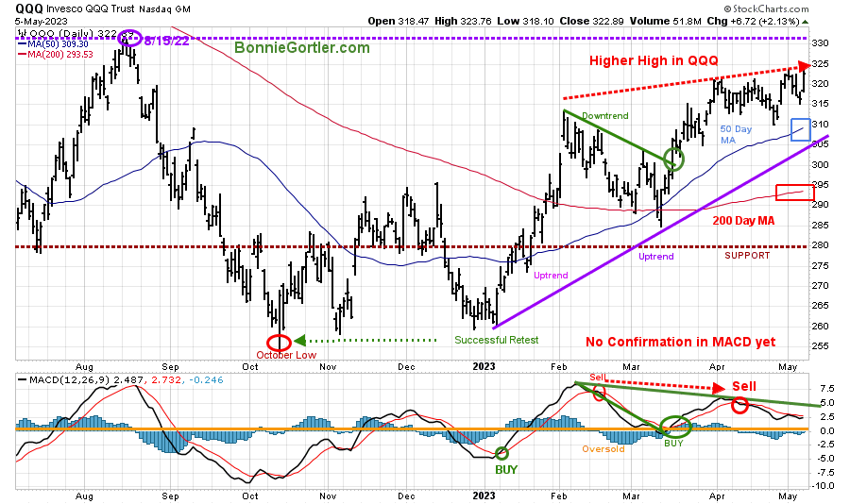Viewport: 850px width, 504px height.
Task: Click the 280 price axis label
Action: [x=820, y=245]
